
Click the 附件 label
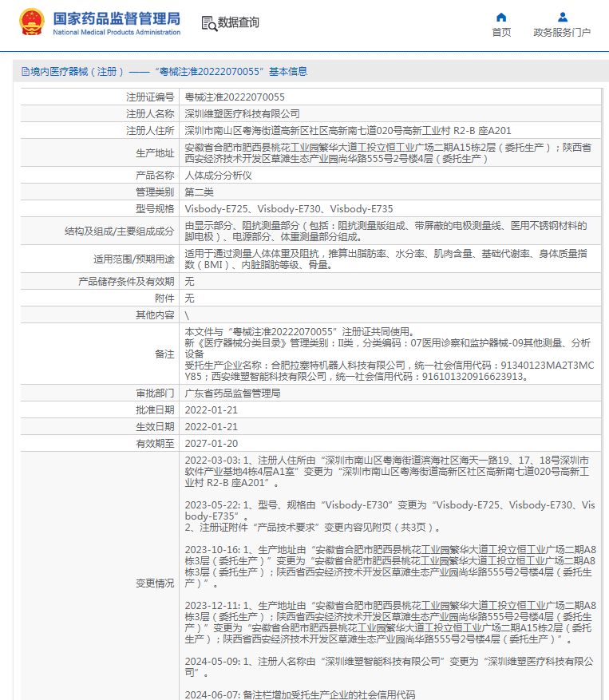pyautogui.click(x=164, y=299)
